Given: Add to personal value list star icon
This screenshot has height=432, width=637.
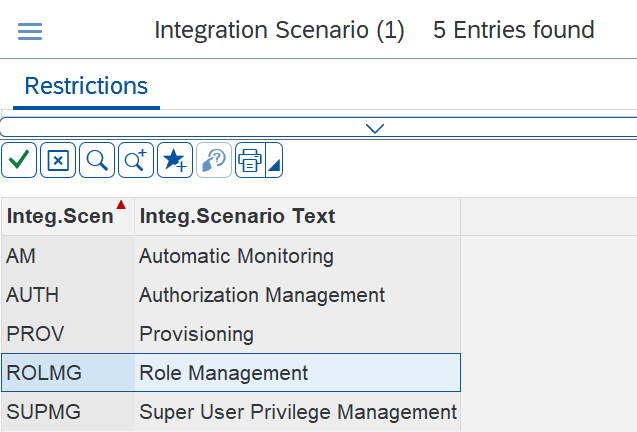Looking at the screenshot, I should 175,160.
